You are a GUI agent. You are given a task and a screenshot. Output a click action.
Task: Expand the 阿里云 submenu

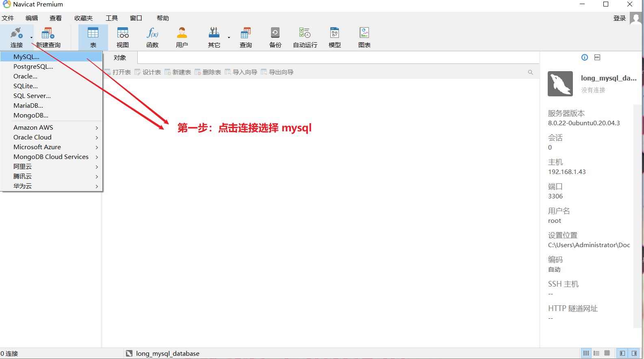point(97,167)
